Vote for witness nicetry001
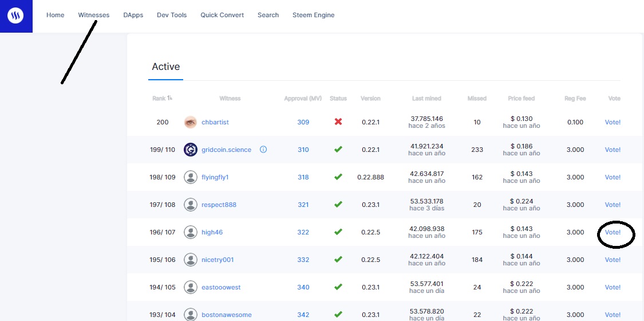Viewport: 644px width, 321px height. [613, 260]
